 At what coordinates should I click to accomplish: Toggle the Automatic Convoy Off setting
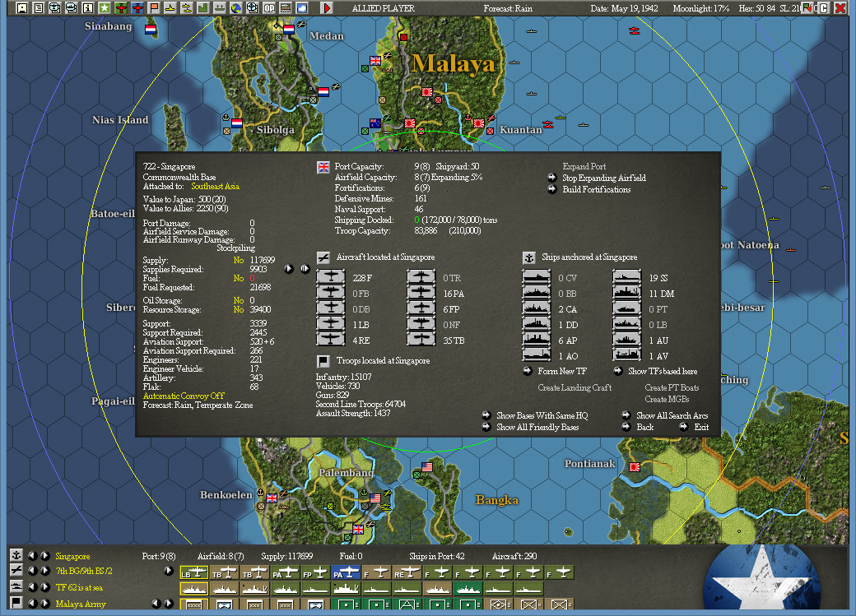coord(183,396)
